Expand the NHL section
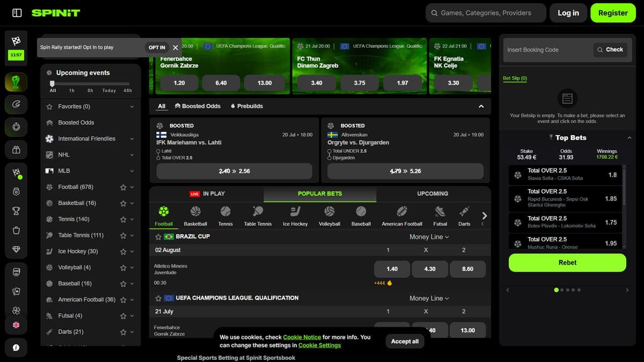The image size is (644, 362). 132,155
